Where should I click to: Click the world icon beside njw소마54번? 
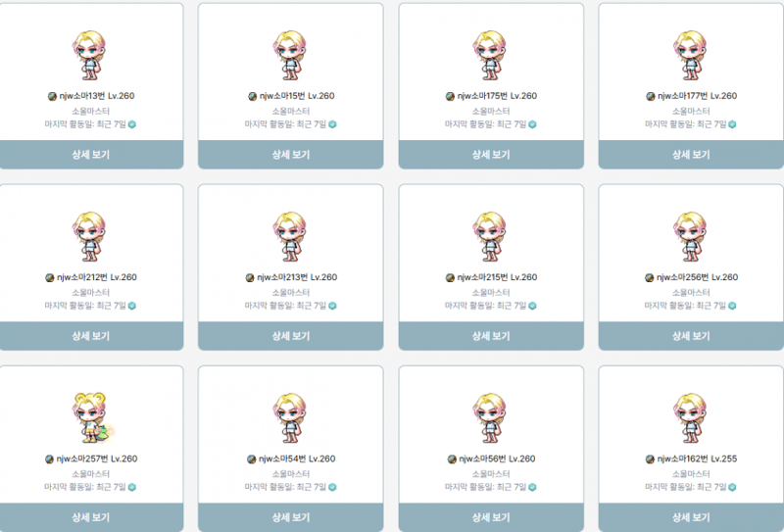[x=252, y=459]
